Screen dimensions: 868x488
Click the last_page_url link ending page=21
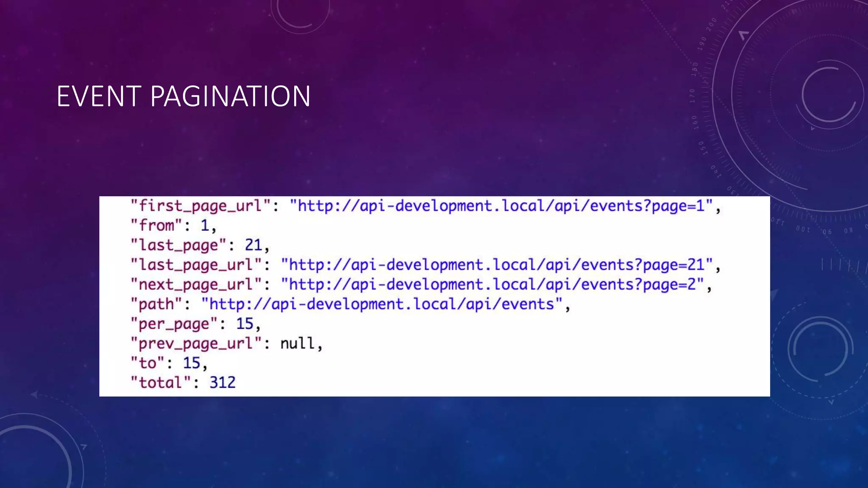click(496, 265)
